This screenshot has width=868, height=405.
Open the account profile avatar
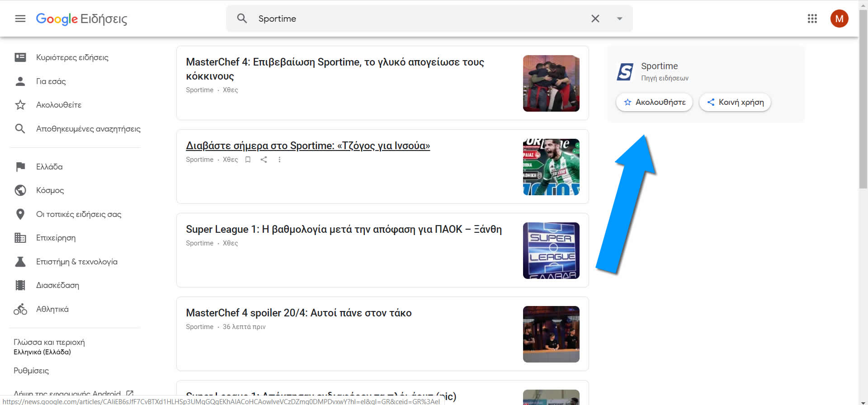click(x=839, y=19)
